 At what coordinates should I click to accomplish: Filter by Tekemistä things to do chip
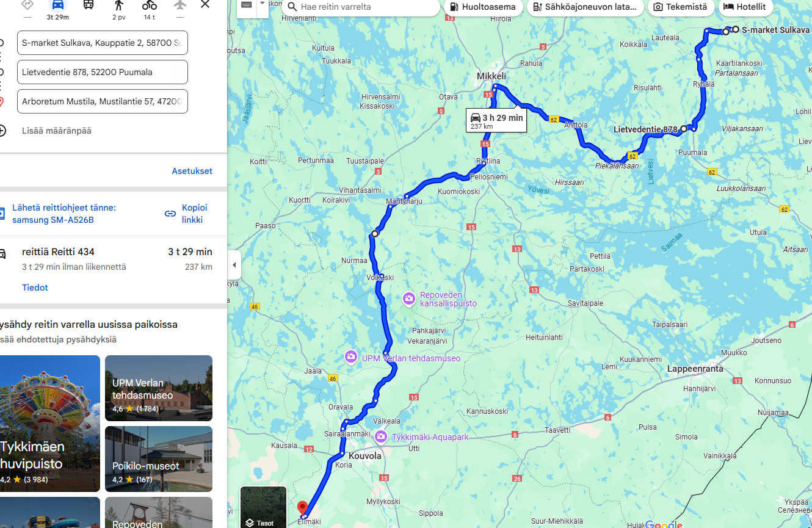681,7
